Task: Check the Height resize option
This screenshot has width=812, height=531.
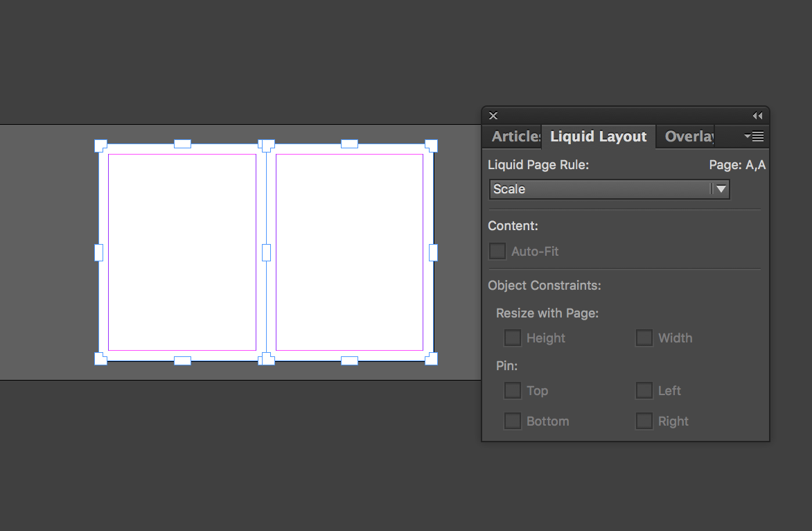Action: tap(512, 338)
